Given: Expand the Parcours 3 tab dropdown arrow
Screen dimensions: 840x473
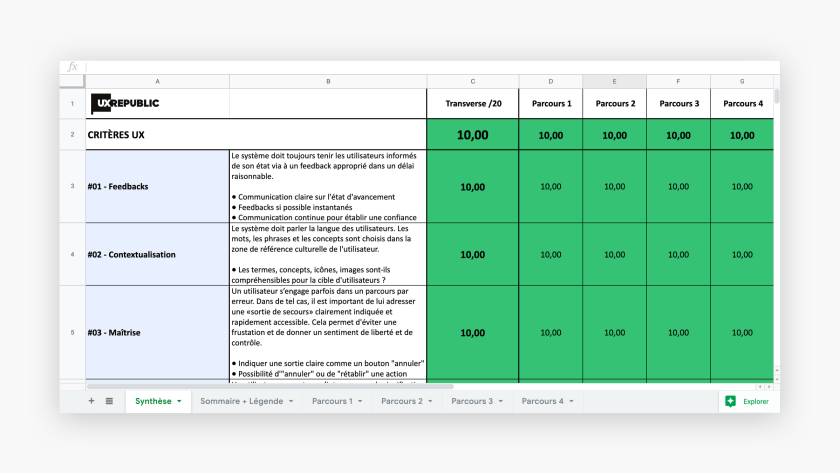Looking at the screenshot, I should pos(501,401).
